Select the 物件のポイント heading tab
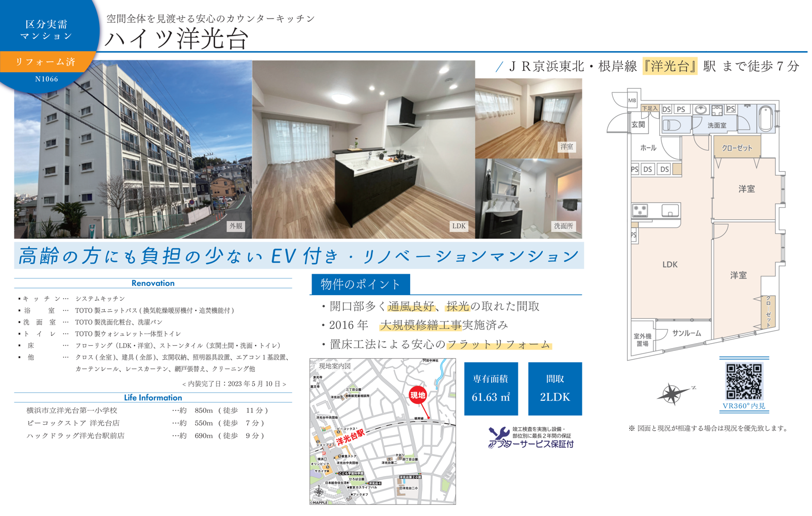Image resolution: width=812 pixels, height=516 pixels. coord(360,284)
